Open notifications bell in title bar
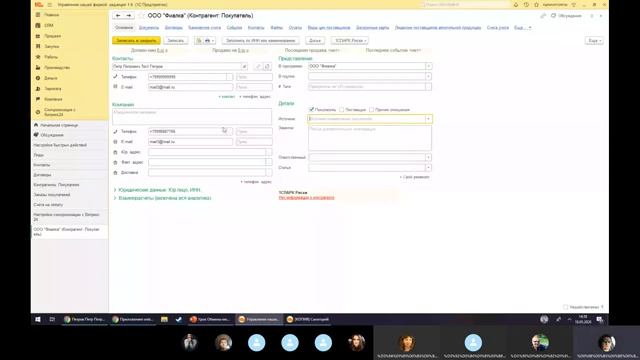This screenshot has height=360, width=640. coord(516,4)
